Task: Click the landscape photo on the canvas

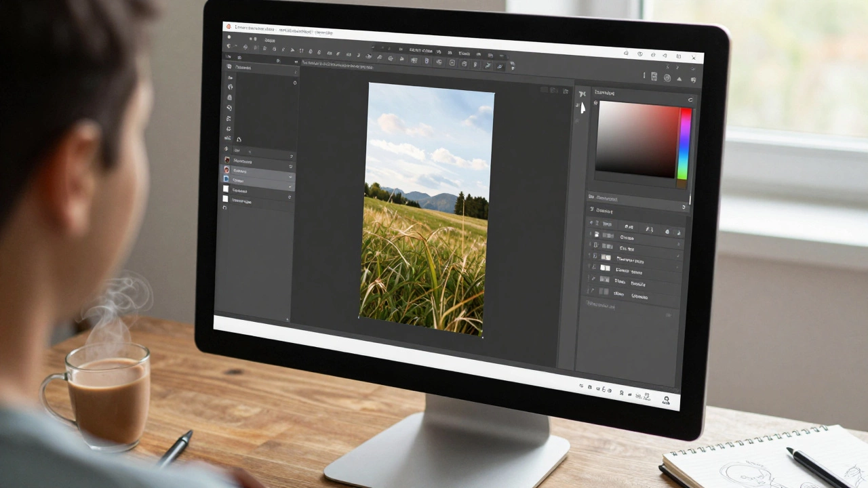Action: (425, 209)
